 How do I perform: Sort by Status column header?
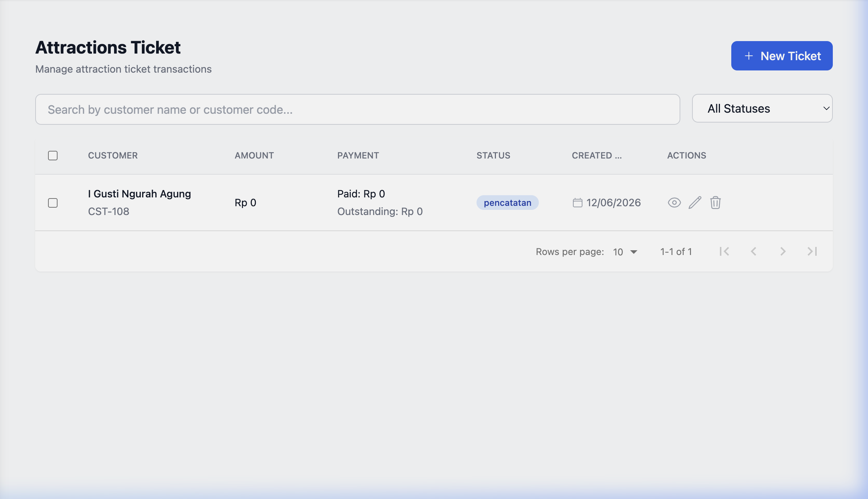click(493, 156)
